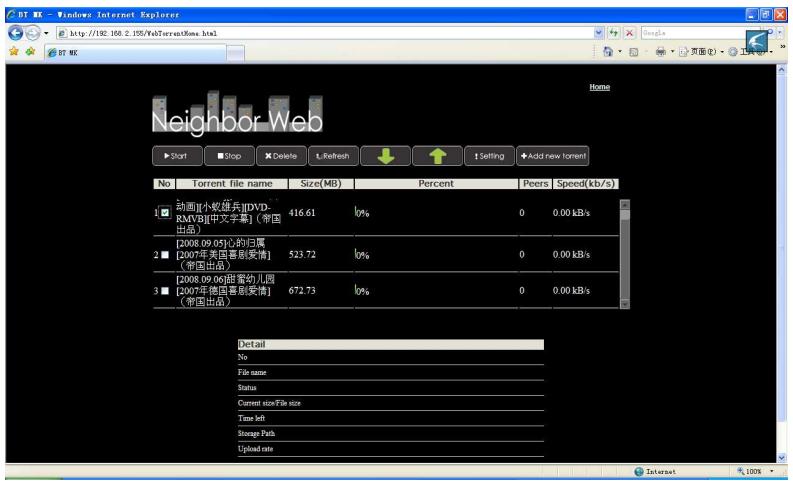Viewport: 793px width, 485px height.
Task: Select the torrent named [2008.09.06]甜蜜幼儿园
Action: tap(226, 290)
